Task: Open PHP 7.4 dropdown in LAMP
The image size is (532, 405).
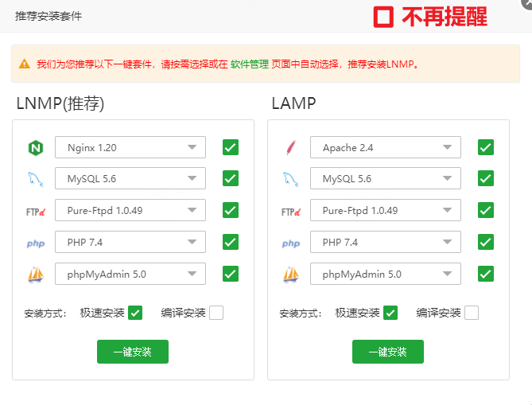Action: 386,242
